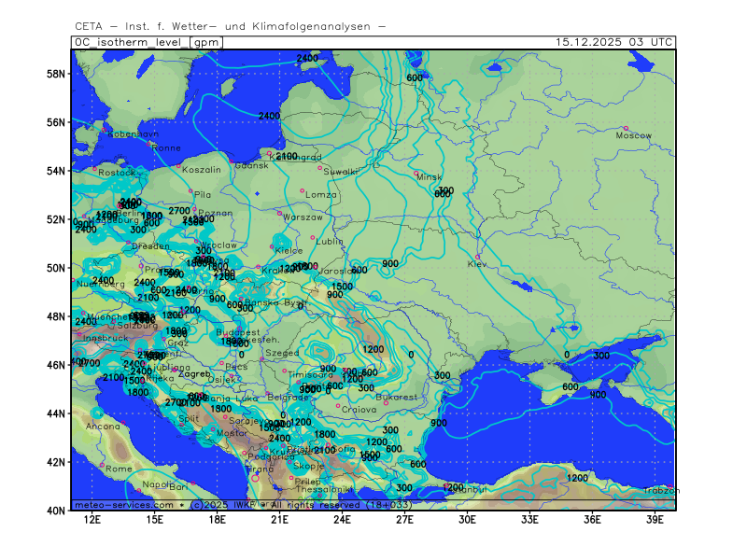Image resolution: width=747 pixels, height=560 pixels.
Task: Click the Budapest city label
Action: (237, 332)
